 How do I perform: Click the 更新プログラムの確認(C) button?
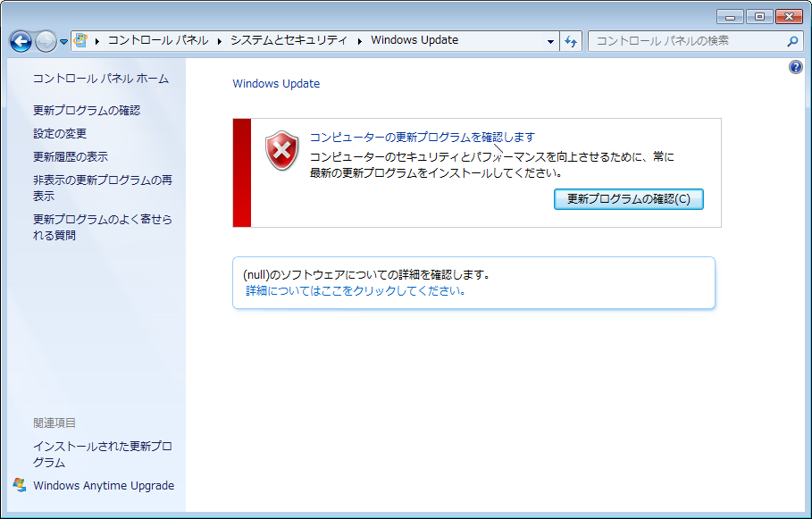(629, 199)
